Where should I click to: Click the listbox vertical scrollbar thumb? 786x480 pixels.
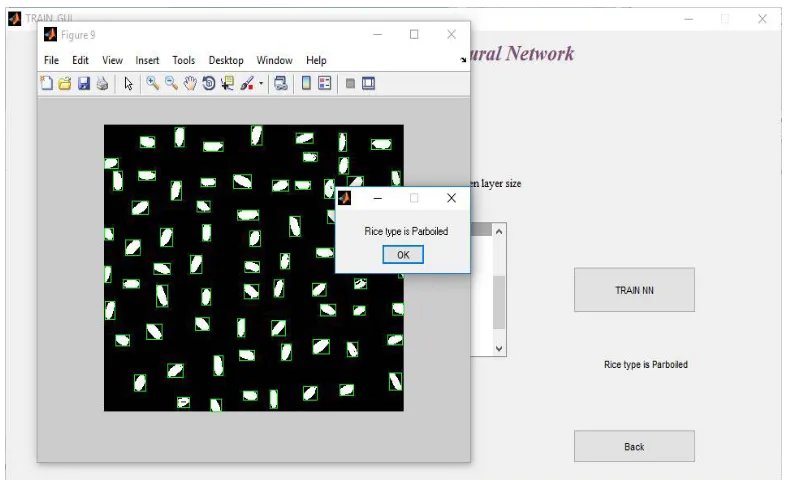pos(499,302)
